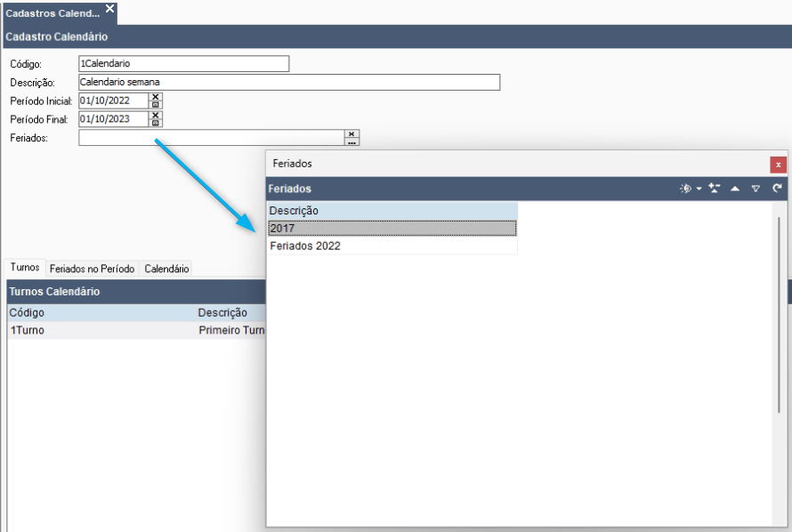Focus the Código input field
This screenshot has width=792, height=532.
(x=184, y=63)
